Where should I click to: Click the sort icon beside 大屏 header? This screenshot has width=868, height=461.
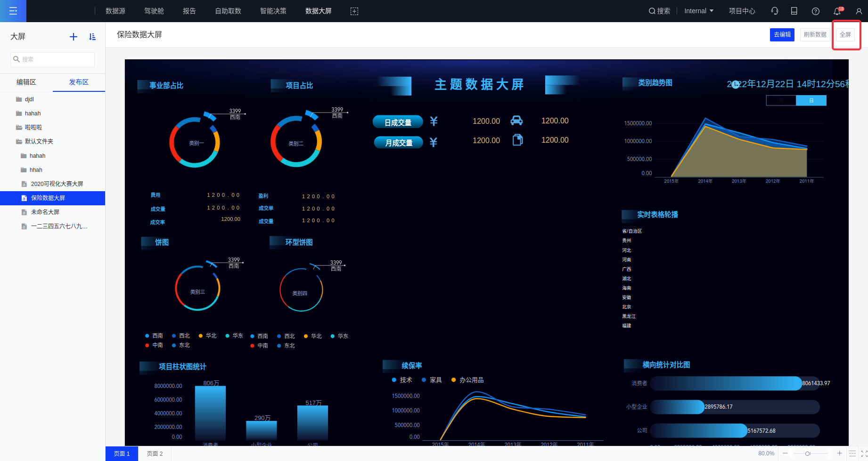click(92, 37)
